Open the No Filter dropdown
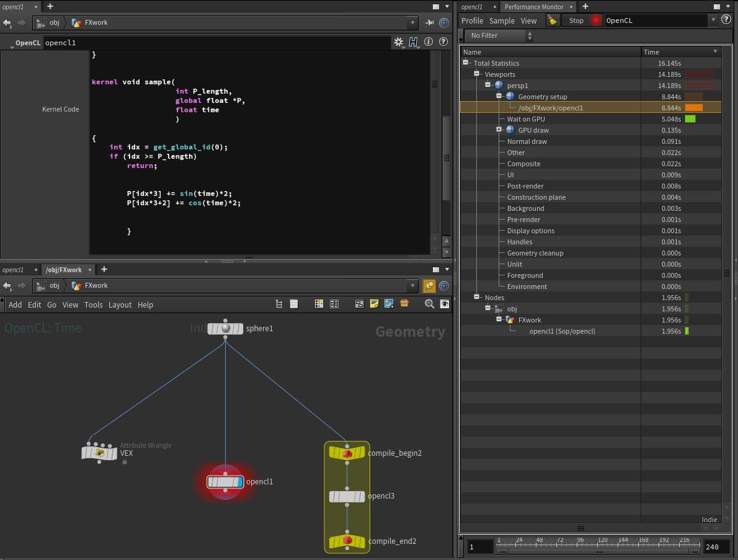 coord(500,36)
